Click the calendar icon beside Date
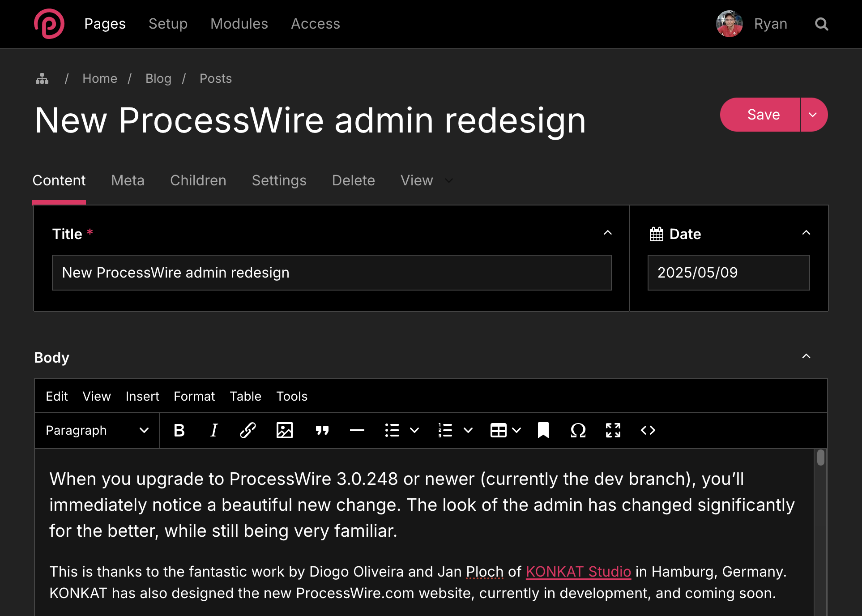This screenshot has height=616, width=862. pyautogui.click(x=656, y=234)
